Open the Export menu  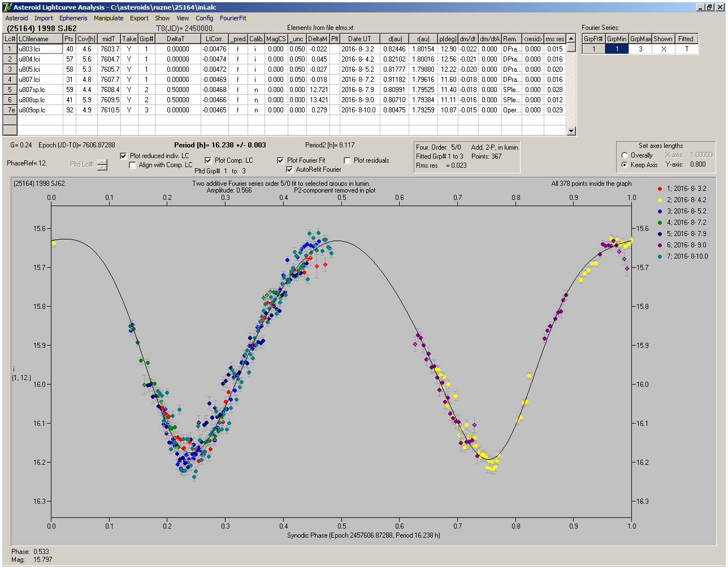point(139,18)
